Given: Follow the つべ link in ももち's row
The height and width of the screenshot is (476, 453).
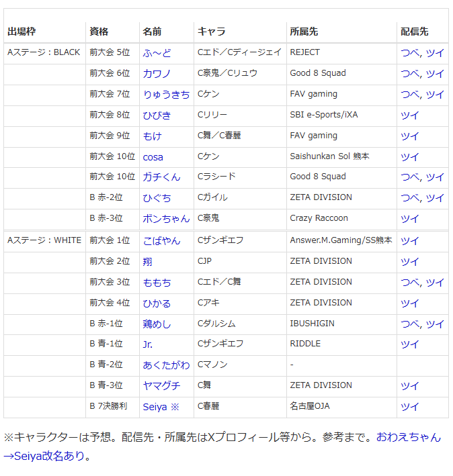Looking at the screenshot, I should tap(410, 283).
